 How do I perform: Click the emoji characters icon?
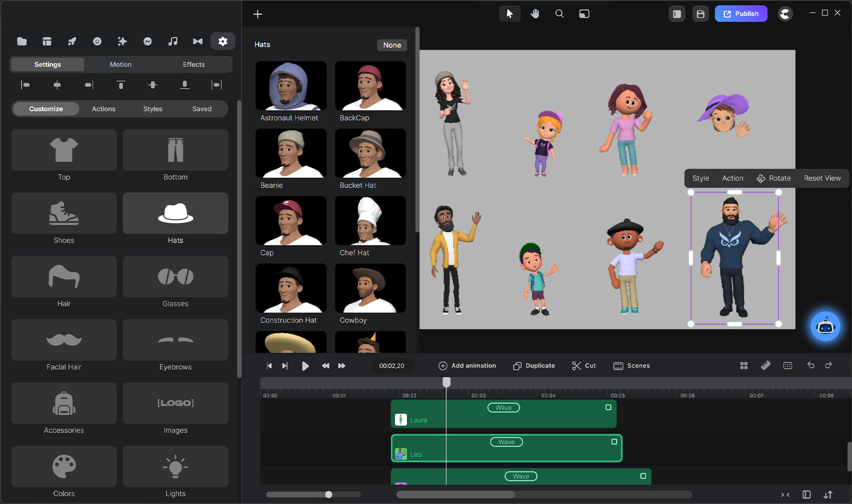(97, 42)
